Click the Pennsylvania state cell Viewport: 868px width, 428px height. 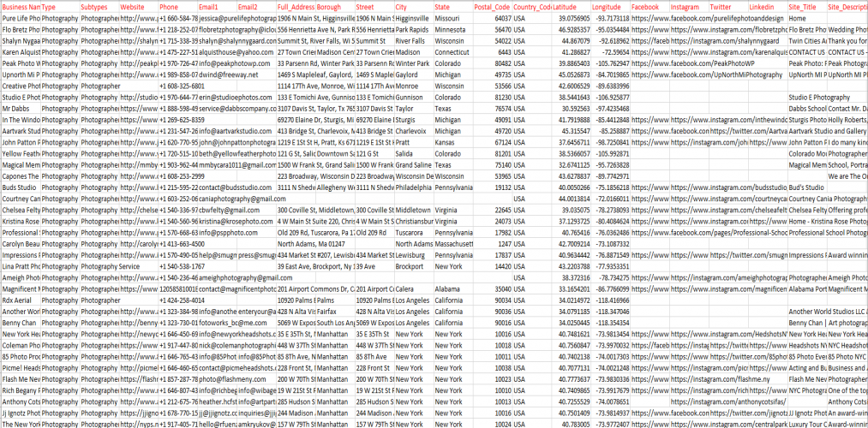coord(453,187)
